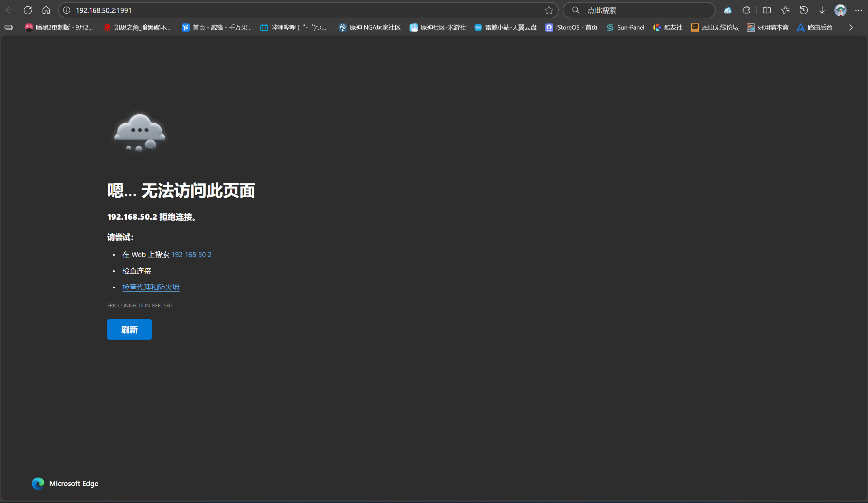The width and height of the screenshot is (868, 503).
Task: Open the Extensions puzzle icon
Action: 746,10
